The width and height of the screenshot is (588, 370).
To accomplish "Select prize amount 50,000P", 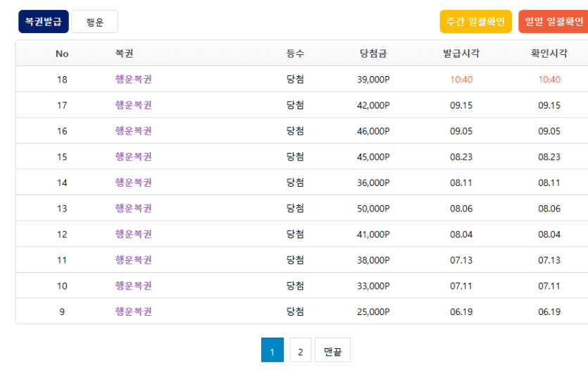I will coord(373,209).
